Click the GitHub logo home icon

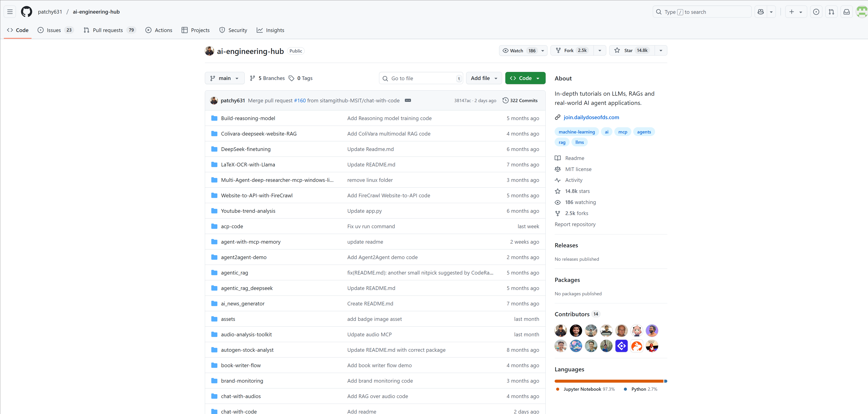coord(26,12)
